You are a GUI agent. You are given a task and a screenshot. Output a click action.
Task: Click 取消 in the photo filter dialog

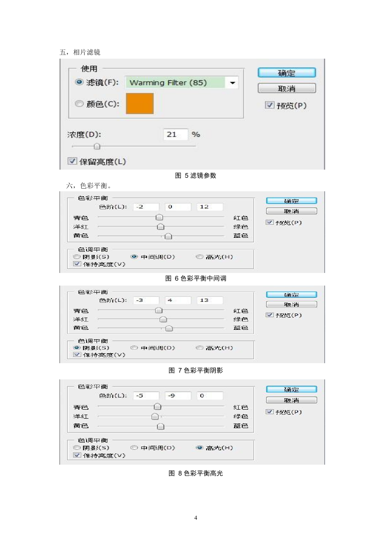(286, 88)
